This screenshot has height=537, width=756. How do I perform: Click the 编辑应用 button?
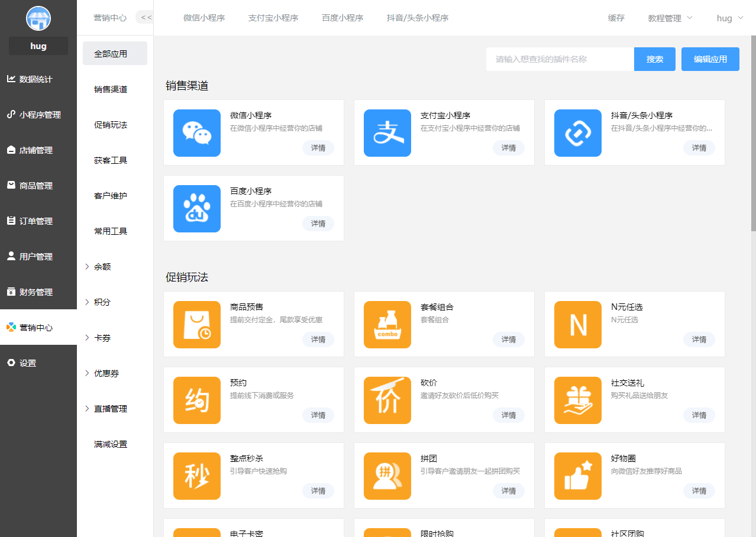[710, 59]
